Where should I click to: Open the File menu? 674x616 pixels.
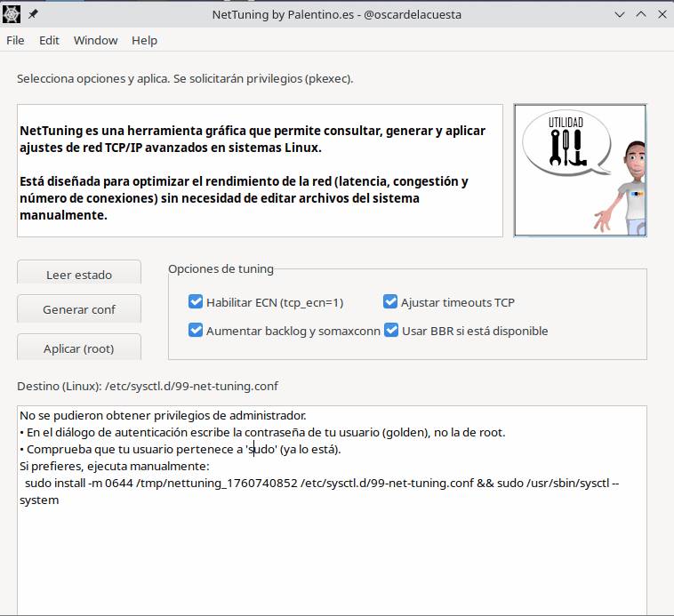pos(16,40)
